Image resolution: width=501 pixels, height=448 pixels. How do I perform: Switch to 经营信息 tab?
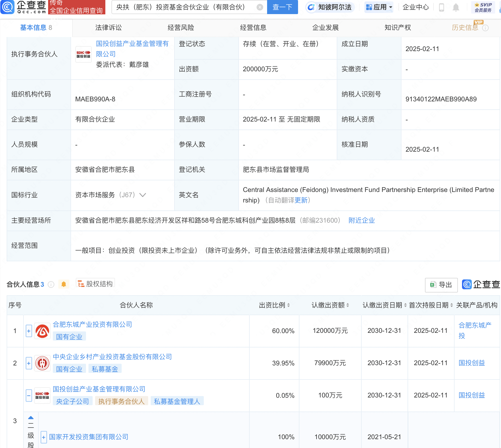(253, 28)
